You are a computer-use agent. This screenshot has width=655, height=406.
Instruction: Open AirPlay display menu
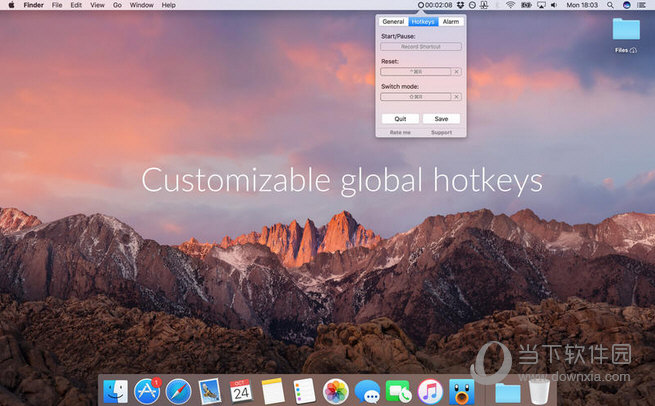click(541, 5)
